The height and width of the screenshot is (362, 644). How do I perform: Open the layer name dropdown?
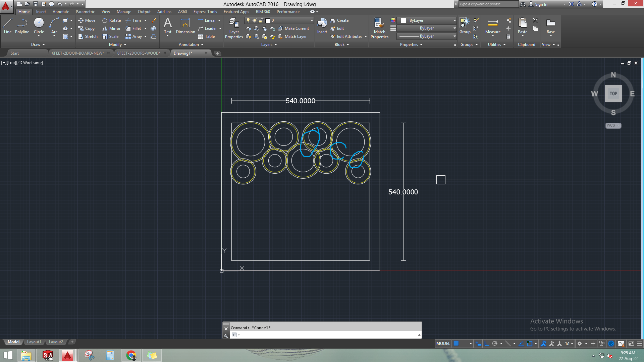click(x=312, y=20)
